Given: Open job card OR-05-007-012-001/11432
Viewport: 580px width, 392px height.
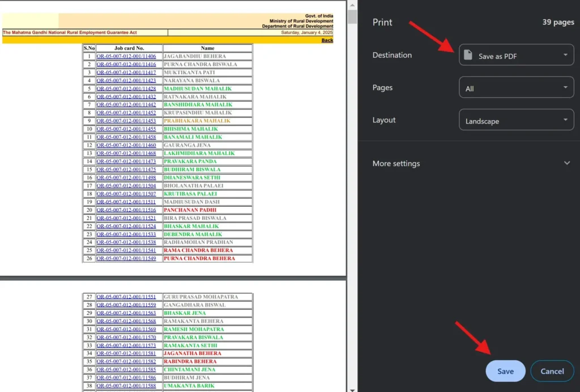Looking at the screenshot, I should coord(126,97).
